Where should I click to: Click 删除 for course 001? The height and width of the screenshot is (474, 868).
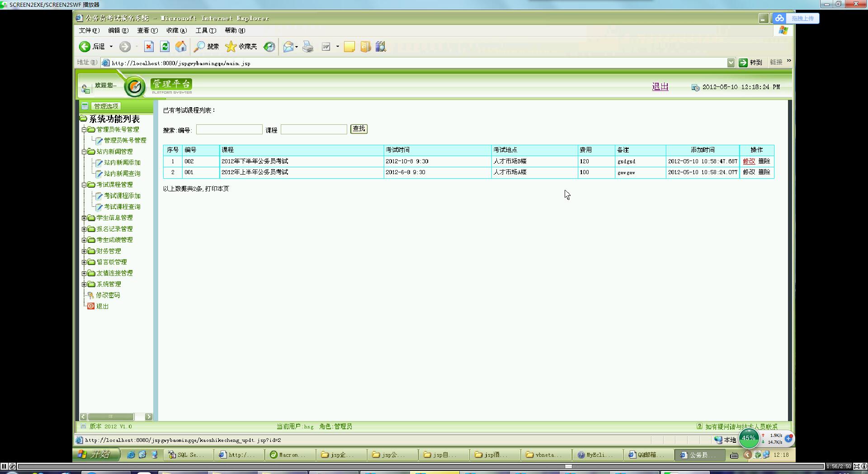764,172
